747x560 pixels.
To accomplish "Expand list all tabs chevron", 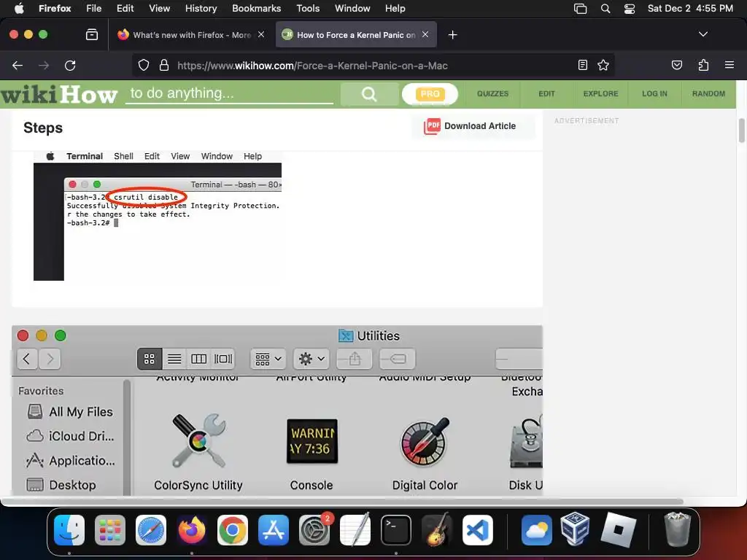I will click(x=703, y=34).
